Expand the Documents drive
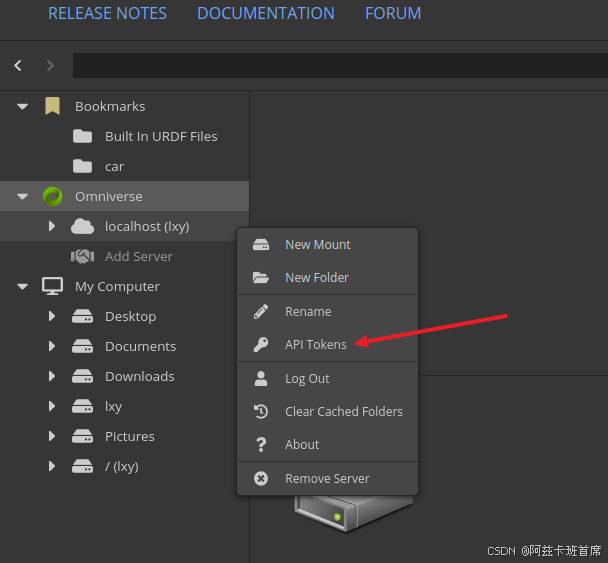The width and height of the screenshot is (608, 563). tap(52, 346)
